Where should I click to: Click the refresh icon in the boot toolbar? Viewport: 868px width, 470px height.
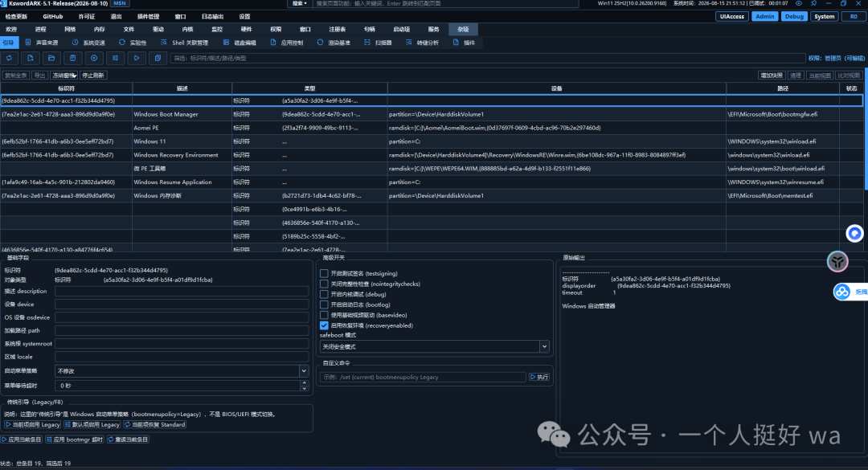pyautogui.click(x=10, y=58)
